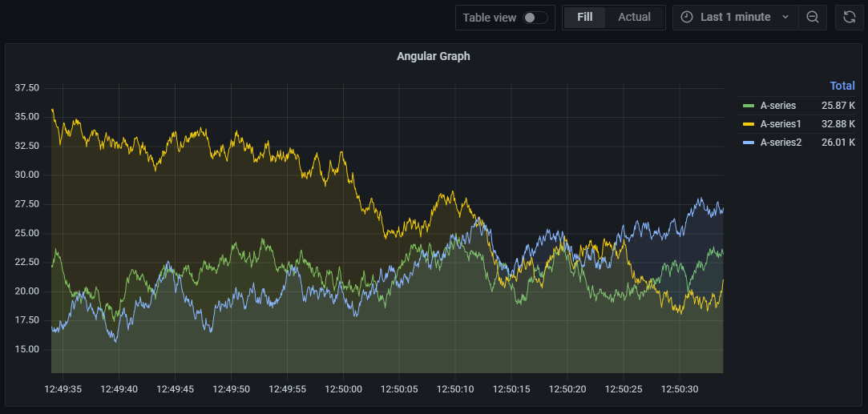Click the 12:50:00 x-axis time label
The image size is (868, 414).
[x=343, y=389]
